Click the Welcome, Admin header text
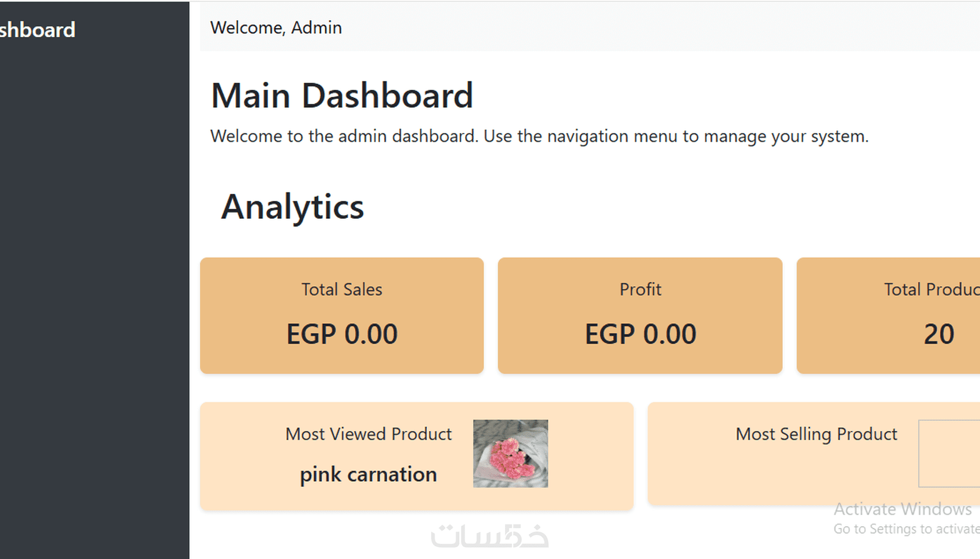980x559 pixels. pos(276,28)
